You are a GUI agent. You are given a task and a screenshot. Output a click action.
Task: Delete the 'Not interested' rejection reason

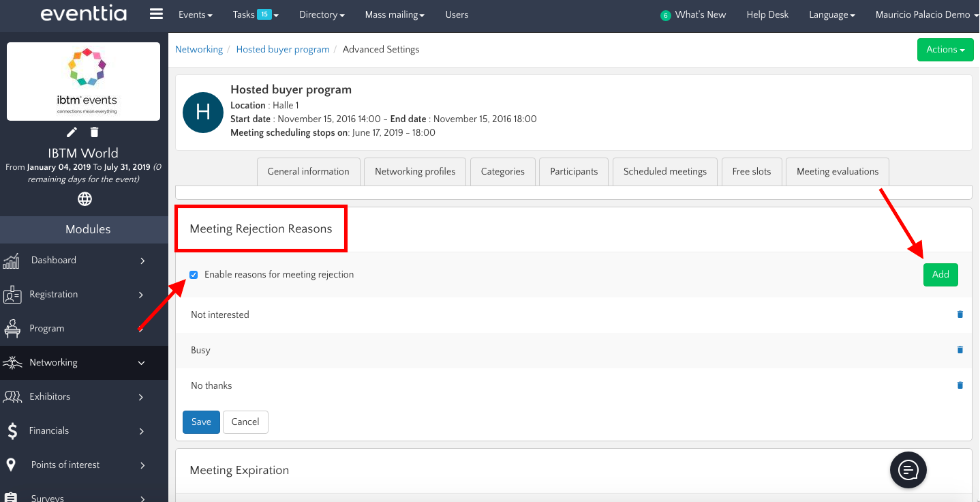[x=960, y=314]
